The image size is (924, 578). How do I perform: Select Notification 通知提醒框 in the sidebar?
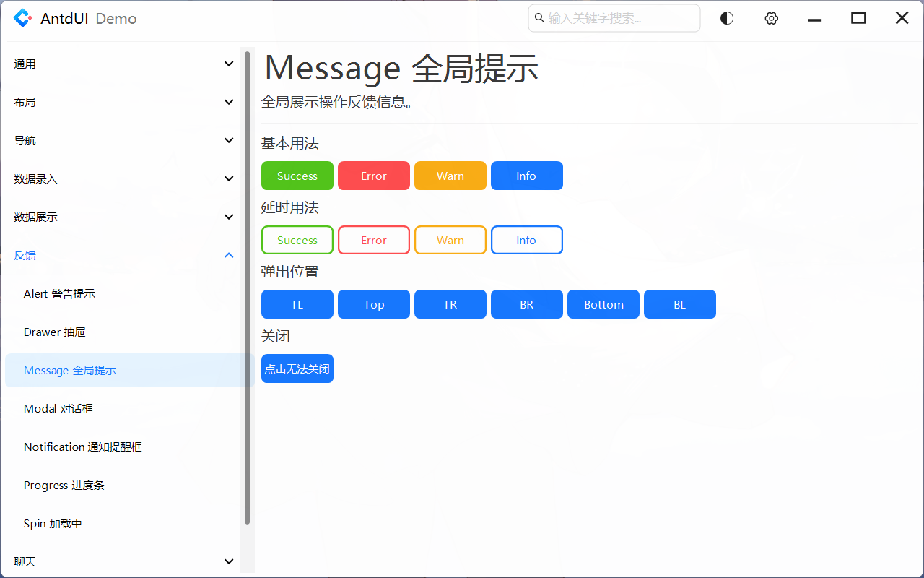[x=82, y=447]
